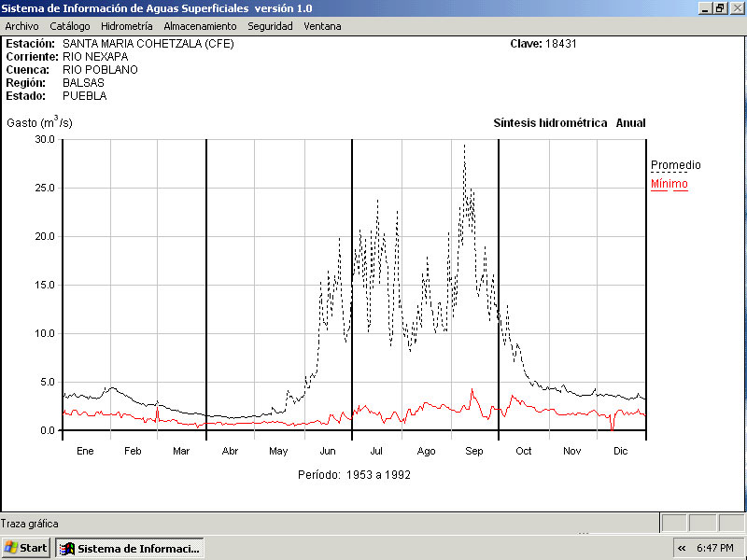Open the Catálogo menu
The width and height of the screenshot is (747, 560).
click(70, 26)
